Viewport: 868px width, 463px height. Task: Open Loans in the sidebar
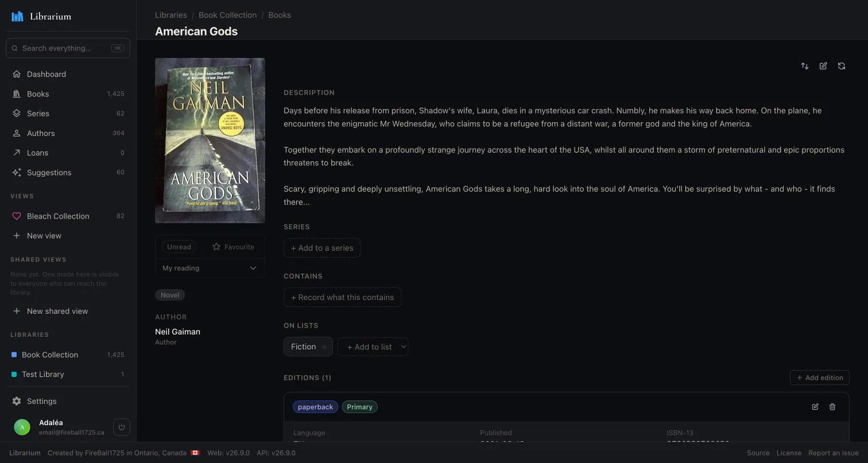[x=68, y=152]
